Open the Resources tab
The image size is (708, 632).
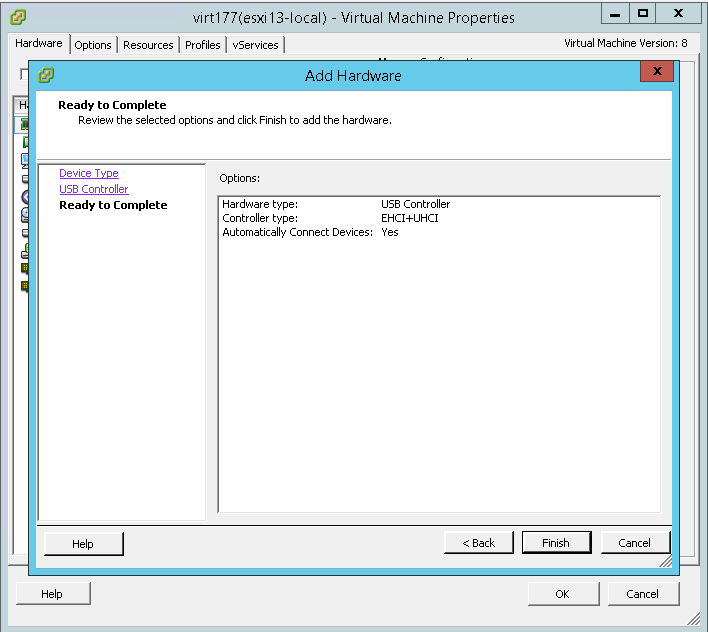coord(148,45)
